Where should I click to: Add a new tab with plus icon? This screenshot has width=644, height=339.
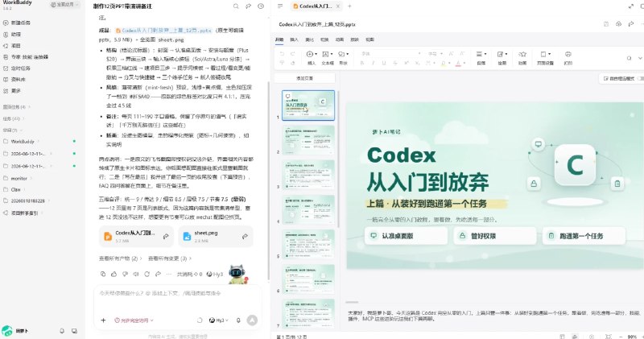tap(349, 6)
